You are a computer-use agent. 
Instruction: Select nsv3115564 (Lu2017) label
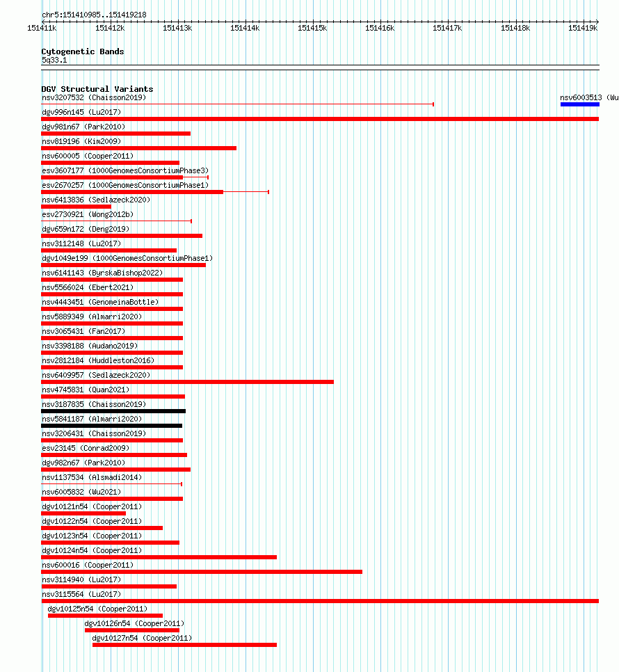click(x=81, y=594)
